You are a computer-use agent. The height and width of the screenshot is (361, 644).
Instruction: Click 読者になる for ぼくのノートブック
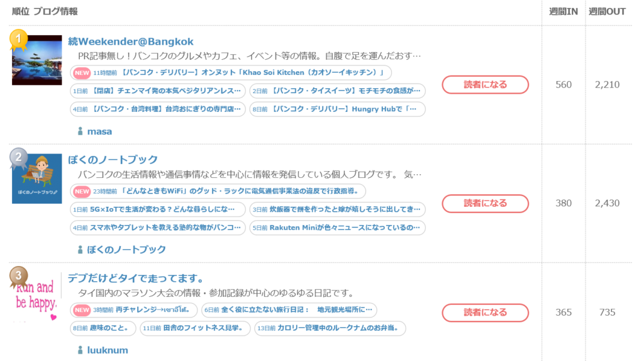coord(485,203)
